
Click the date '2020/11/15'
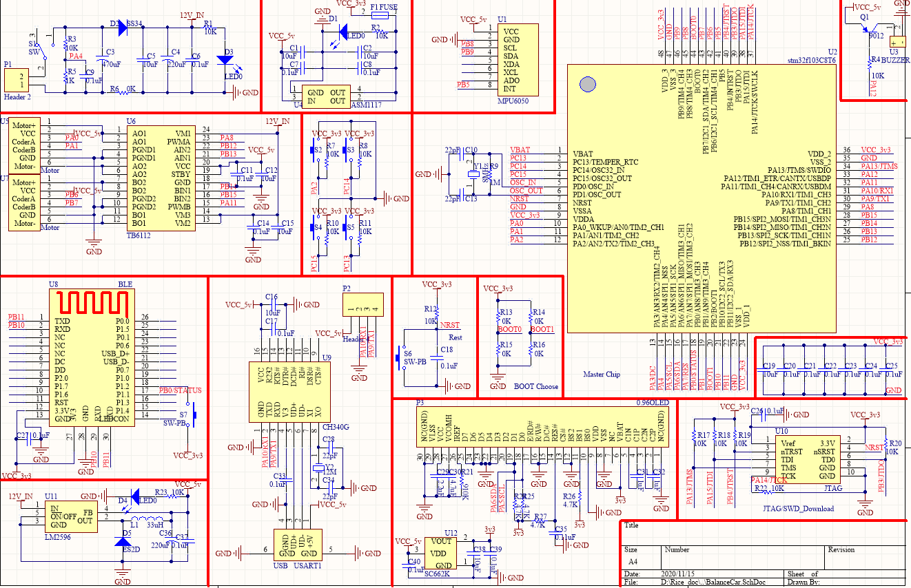677,574
